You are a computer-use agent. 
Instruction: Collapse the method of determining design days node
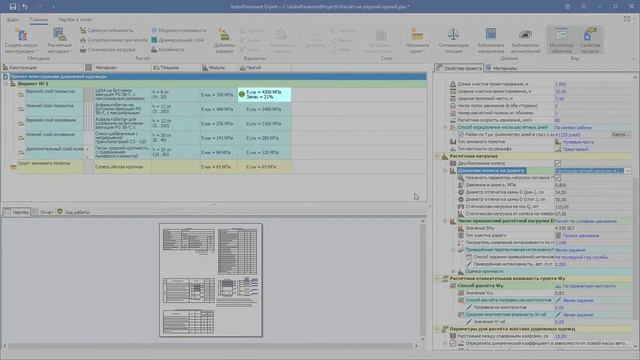click(x=445, y=127)
